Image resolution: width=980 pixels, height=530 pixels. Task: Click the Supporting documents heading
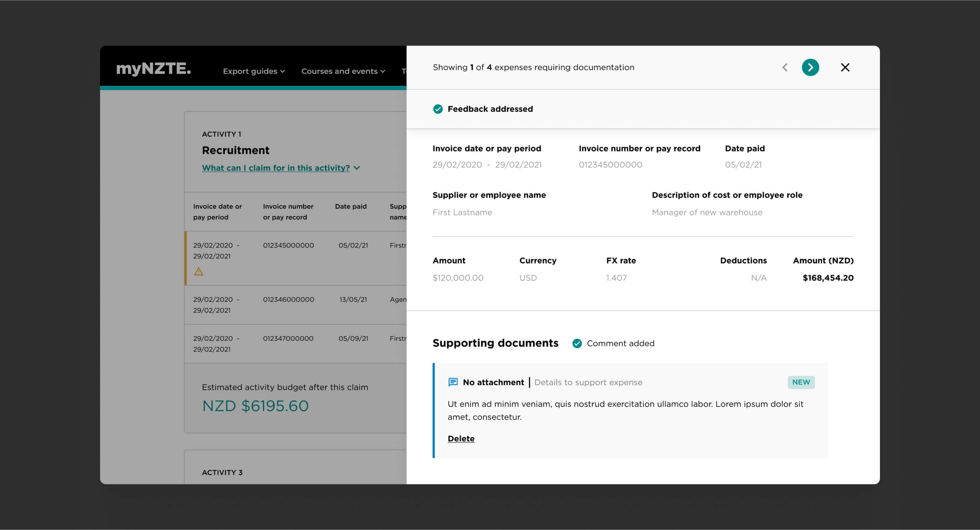tap(495, 343)
